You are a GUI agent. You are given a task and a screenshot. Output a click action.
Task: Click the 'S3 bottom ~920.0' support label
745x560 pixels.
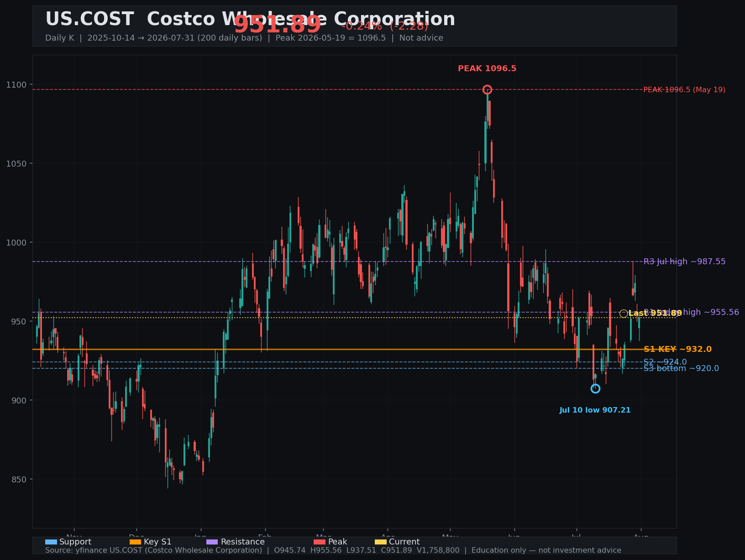click(x=681, y=368)
